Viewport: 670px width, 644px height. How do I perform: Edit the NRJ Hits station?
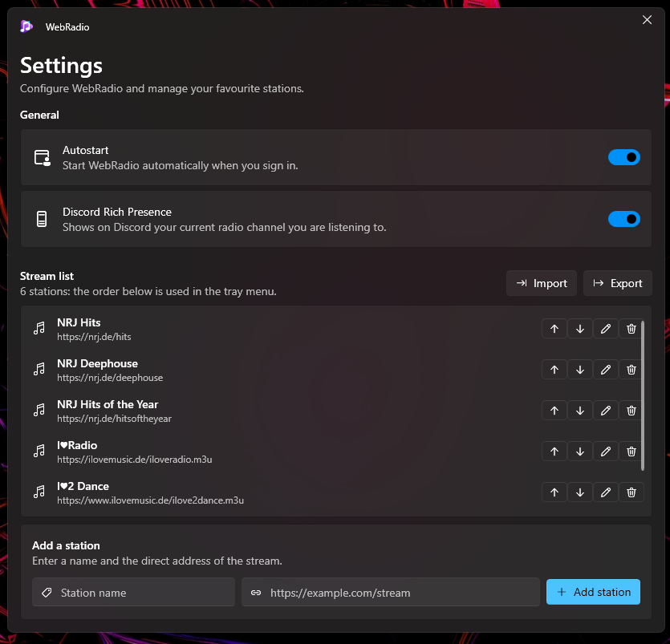pyautogui.click(x=606, y=328)
